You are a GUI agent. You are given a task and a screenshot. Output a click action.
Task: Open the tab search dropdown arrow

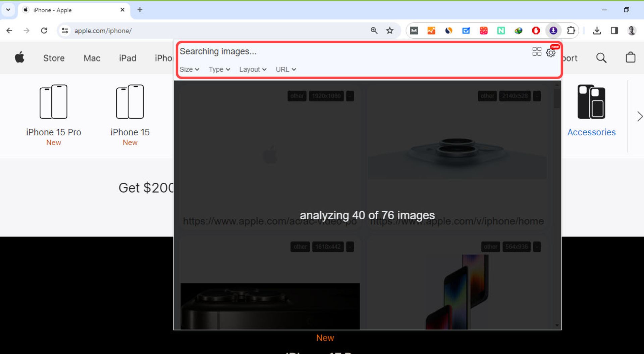click(x=8, y=10)
